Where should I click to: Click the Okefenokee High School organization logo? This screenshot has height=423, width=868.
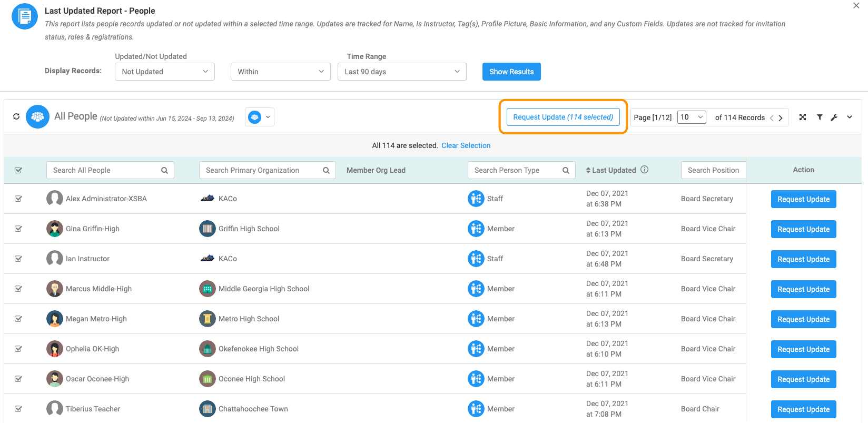[208, 349]
